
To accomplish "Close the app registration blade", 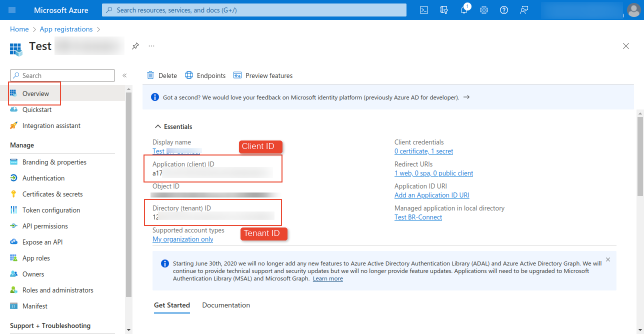I will (626, 46).
